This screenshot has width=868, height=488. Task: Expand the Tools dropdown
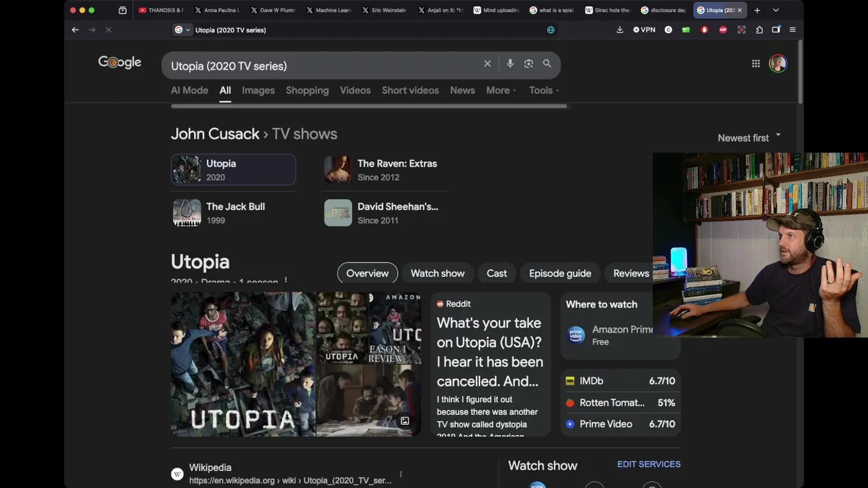(544, 90)
